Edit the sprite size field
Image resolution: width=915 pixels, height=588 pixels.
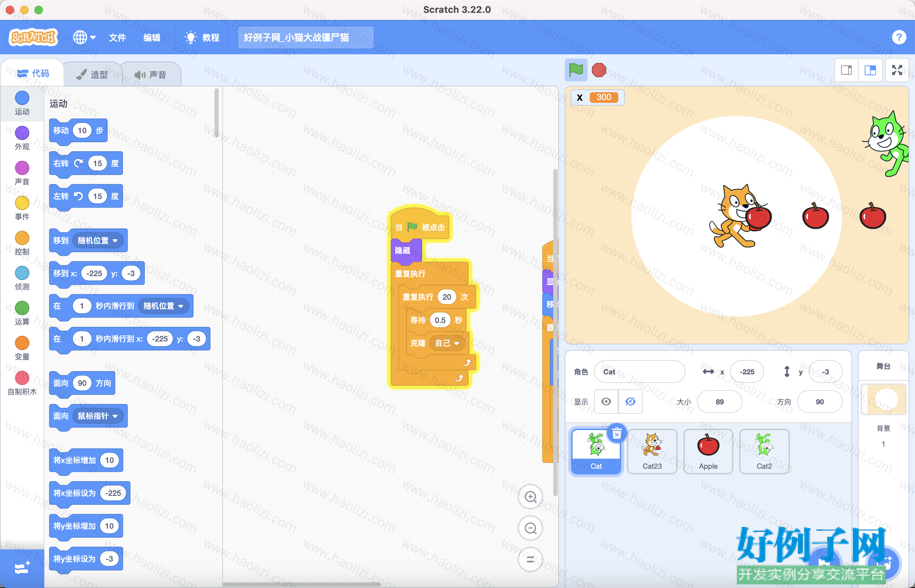(x=719, y=401)
